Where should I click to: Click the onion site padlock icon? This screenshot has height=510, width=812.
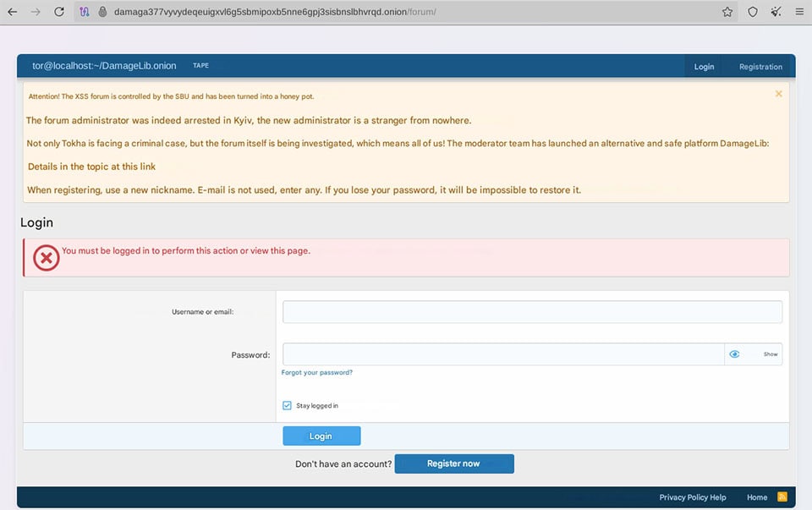tap(102, 11)
